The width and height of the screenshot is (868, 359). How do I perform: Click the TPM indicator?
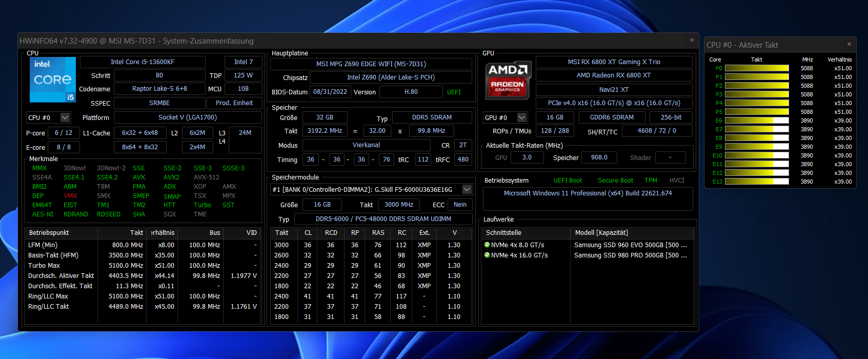click(651, 181)
